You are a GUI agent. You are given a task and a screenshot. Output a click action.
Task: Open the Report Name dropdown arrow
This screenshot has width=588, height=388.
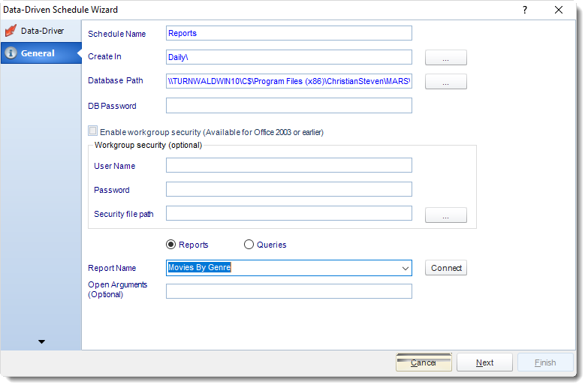coord(405,269)
